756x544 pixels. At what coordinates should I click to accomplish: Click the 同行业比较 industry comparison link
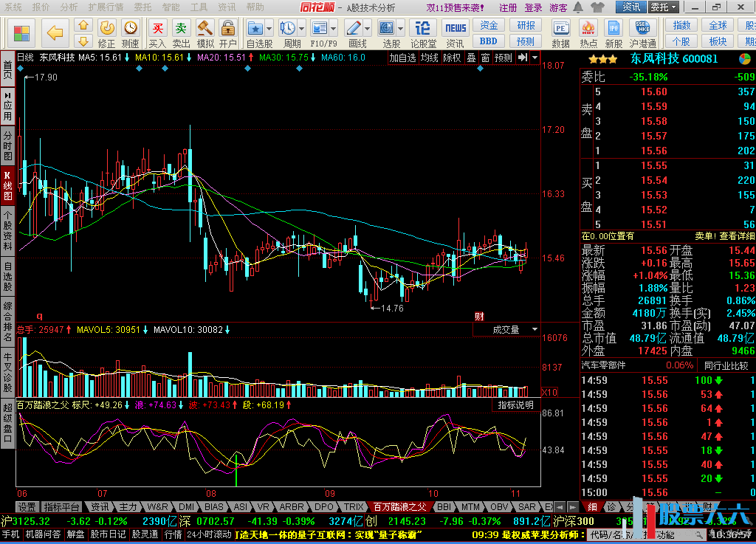point(727,365)
